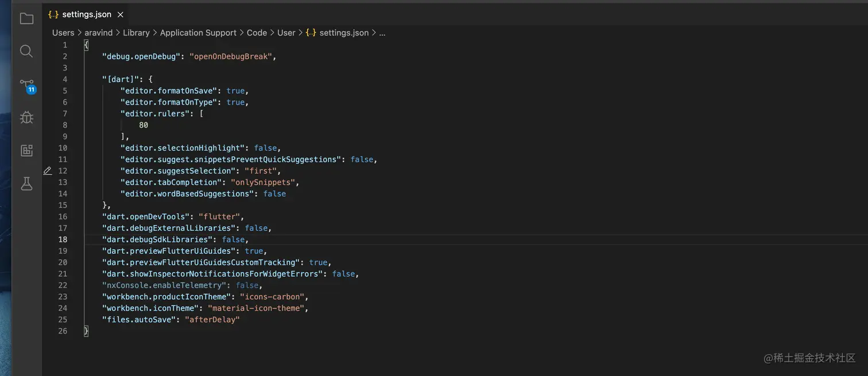The height and width of the screenshot is (376, 868).
Task: Click "editor.rulers" key
Action: [x=155, y=114]
